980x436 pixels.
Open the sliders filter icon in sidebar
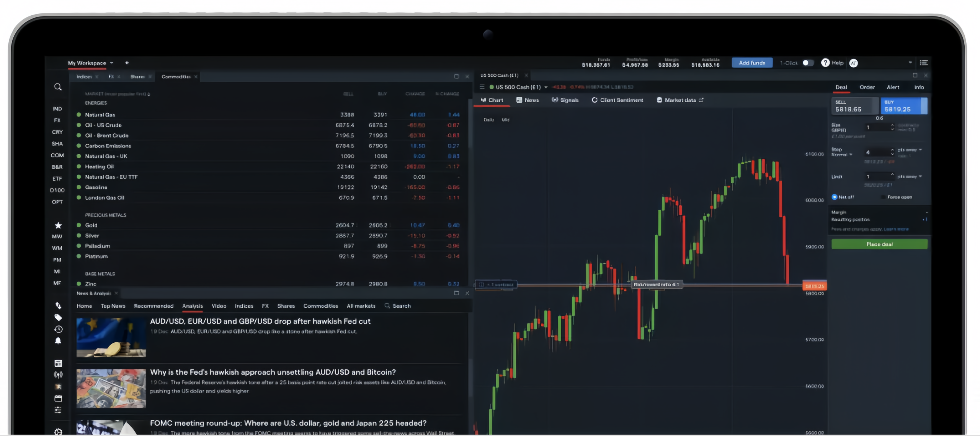(x=58, y=410)
